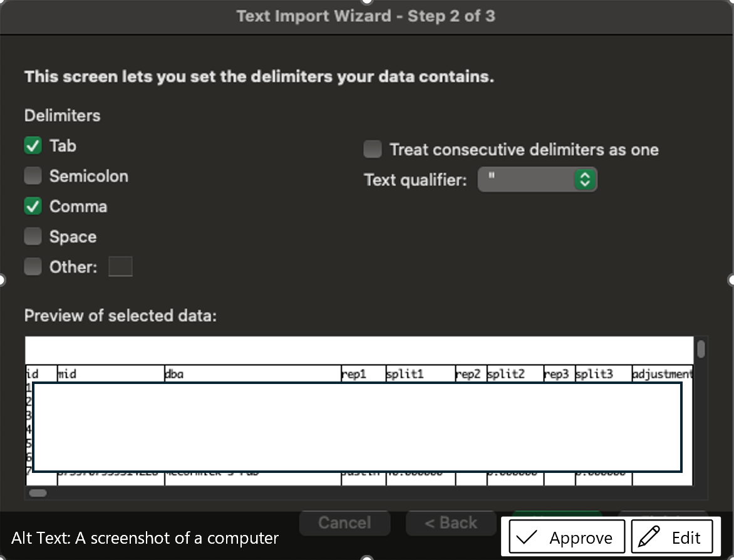Click the Cancel button
Image resolution: width=734 pixels, height=560 pixels.
tap(344, 522)
